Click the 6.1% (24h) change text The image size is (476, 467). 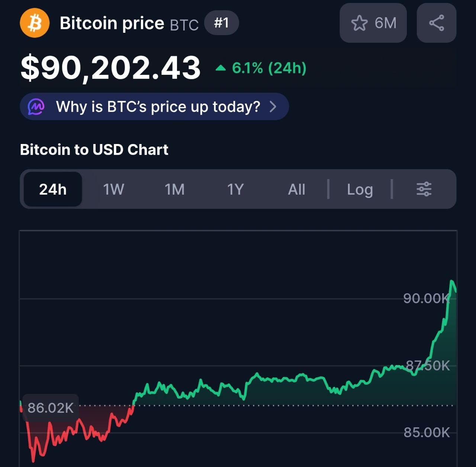click(269, 68)
